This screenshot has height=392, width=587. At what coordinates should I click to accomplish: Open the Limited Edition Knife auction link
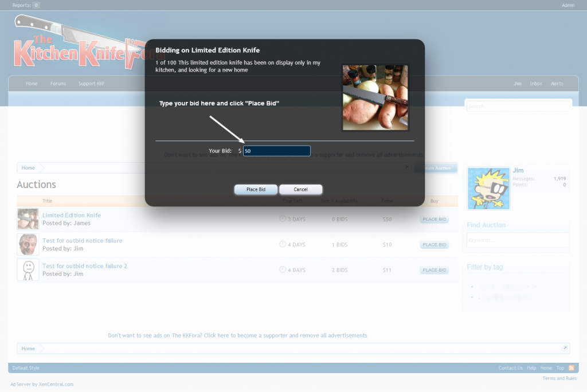point(72,215)
